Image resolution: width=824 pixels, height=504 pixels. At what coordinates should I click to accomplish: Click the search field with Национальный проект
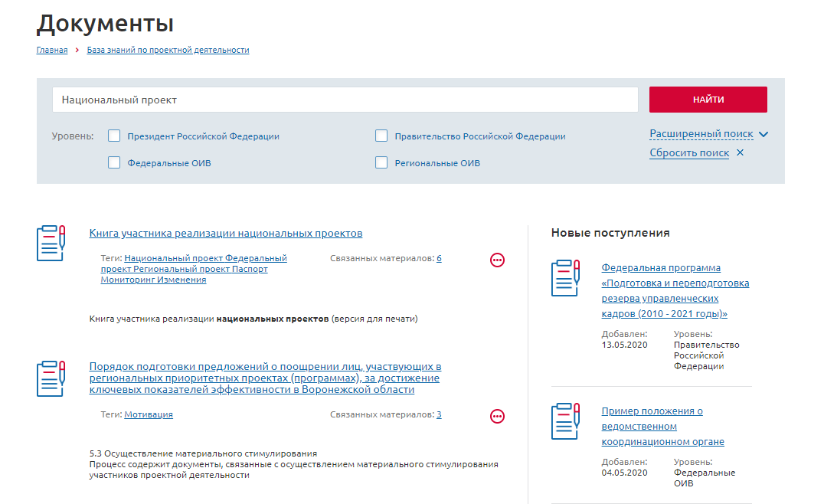pos(345,100)
